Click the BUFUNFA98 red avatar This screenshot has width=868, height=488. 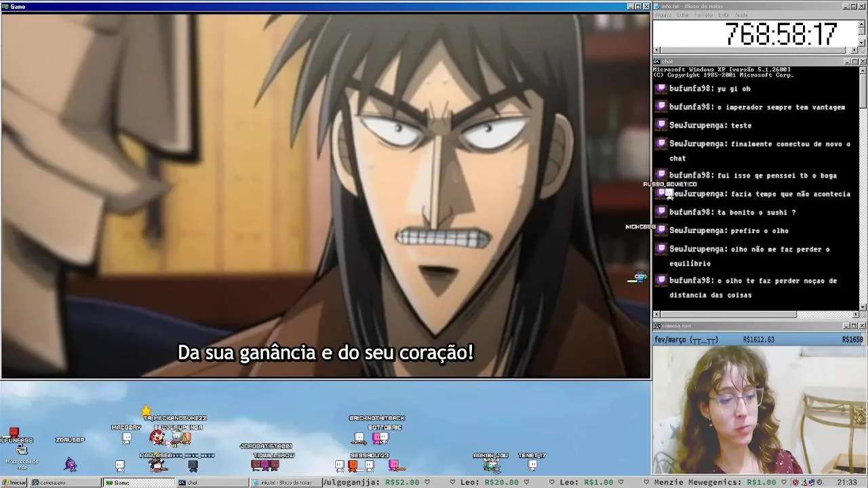pyautogui.click(x=14, y=432)
